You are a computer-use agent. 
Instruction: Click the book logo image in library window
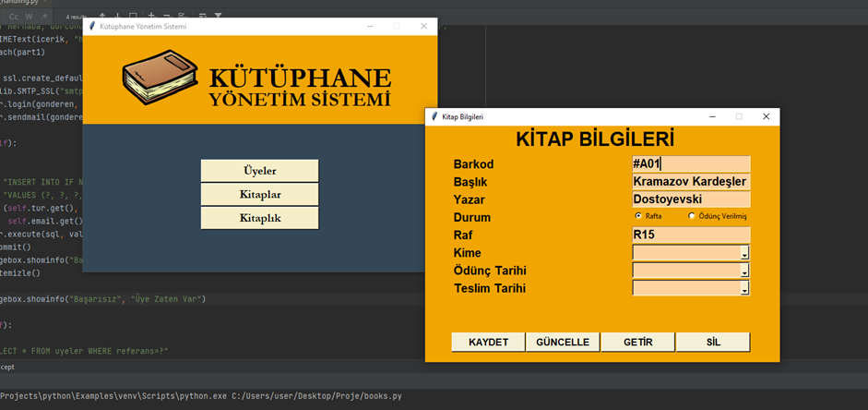160,77
